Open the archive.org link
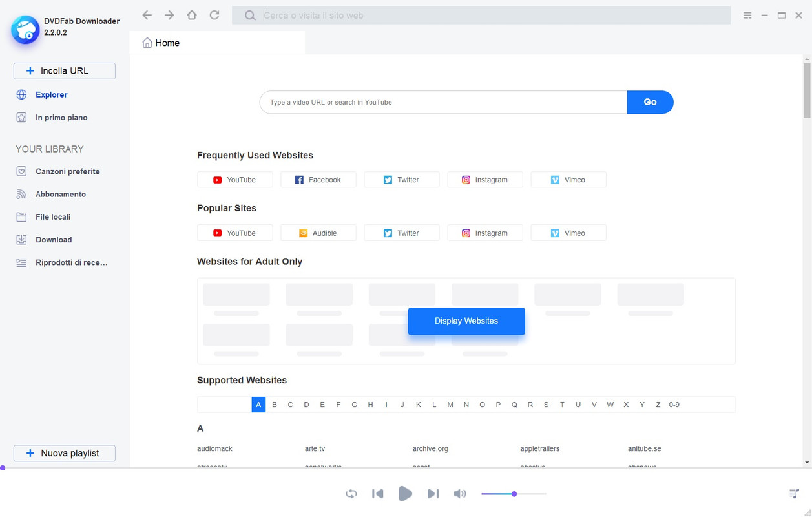 pos(430,448)
